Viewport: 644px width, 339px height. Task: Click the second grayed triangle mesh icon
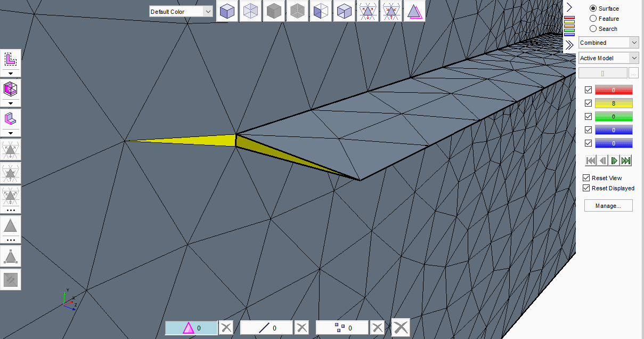point(10,173)
